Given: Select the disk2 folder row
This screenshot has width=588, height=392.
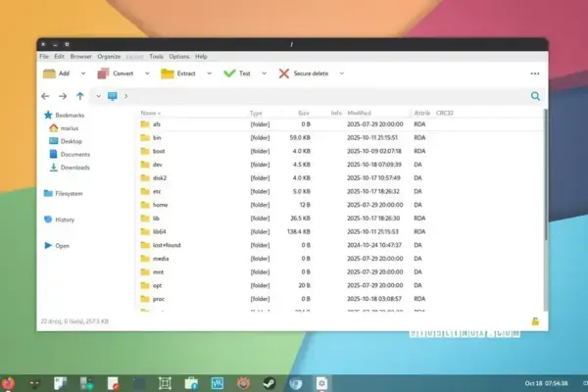Looking at the screenshot, I should pyautogui.click(x=339, y=178).
